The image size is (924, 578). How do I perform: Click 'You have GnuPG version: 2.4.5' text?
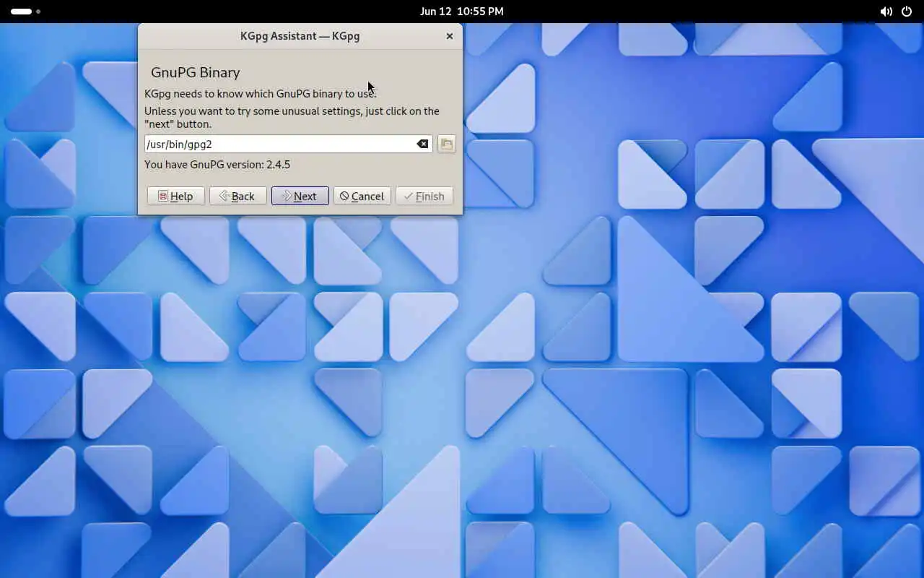click(x=217, y=165)
